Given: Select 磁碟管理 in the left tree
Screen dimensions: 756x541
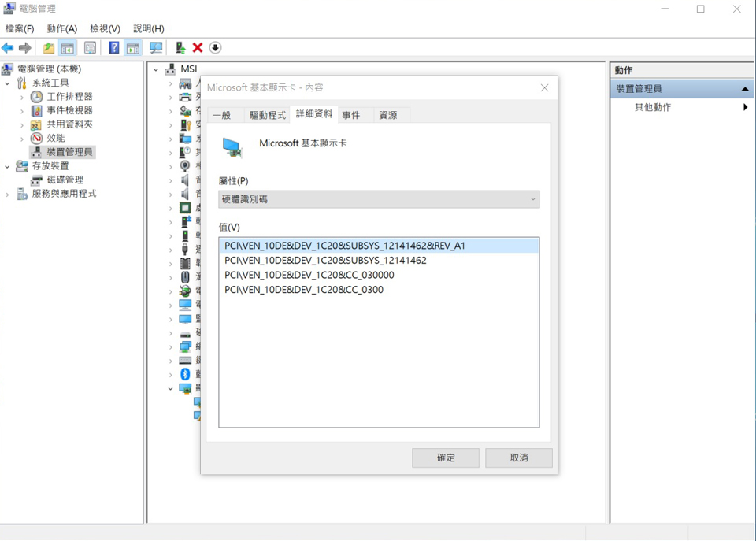Looking at the screenshot, I should click(65, 180).
